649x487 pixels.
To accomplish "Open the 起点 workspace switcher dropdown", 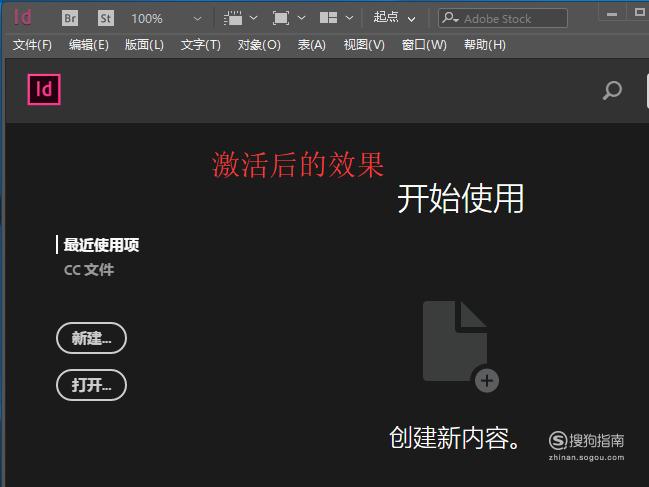I will [x=394, y=18].
